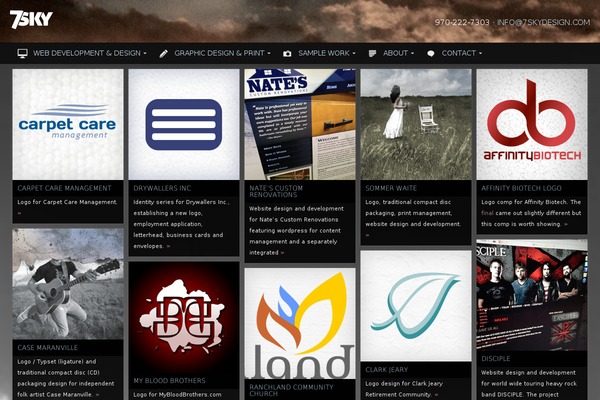
Task: Click phone number 970-222-7303
Action: (x=462, y=23)
